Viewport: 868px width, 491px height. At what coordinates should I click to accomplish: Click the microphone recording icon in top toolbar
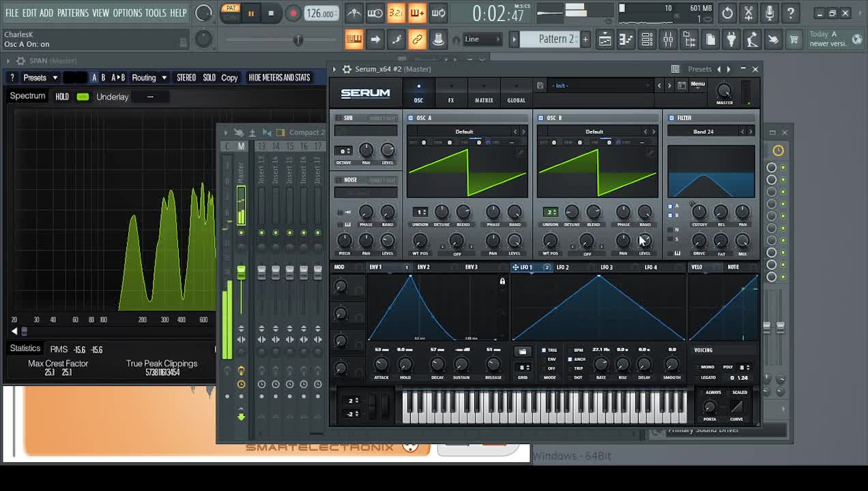[769, 13]
